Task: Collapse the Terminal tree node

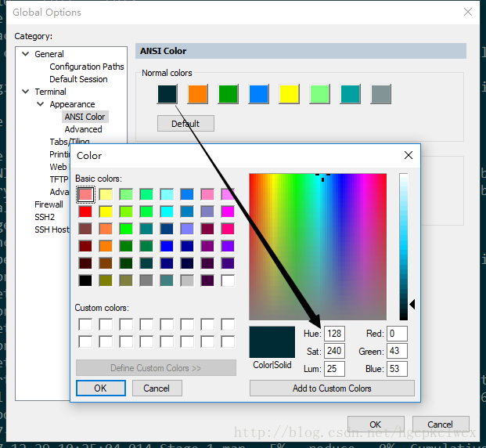Action: (x=26, y=92)
